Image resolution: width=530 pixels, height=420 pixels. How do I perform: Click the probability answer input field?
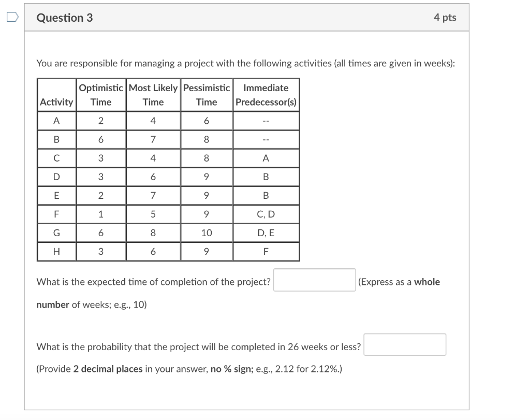click(x=405, y=344)
